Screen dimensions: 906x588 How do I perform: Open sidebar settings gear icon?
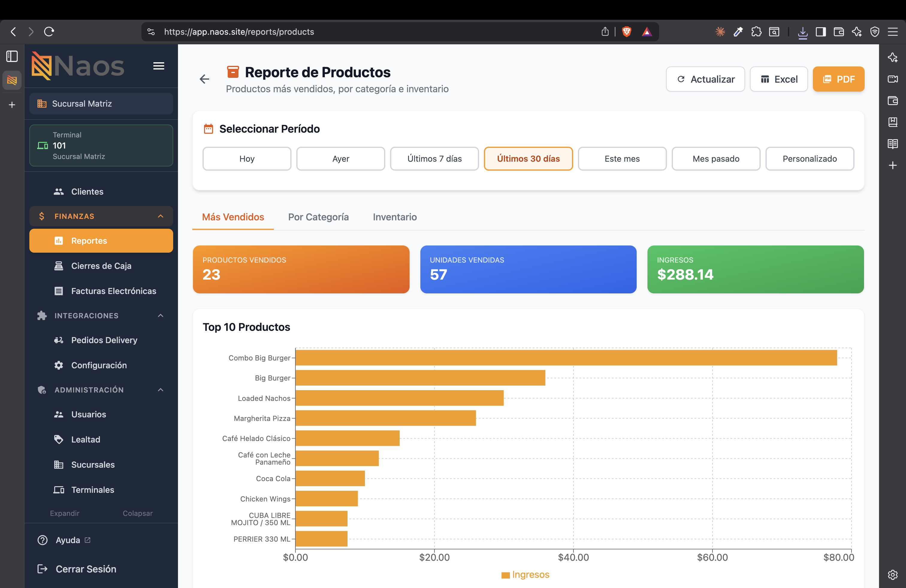pos(893,575)
